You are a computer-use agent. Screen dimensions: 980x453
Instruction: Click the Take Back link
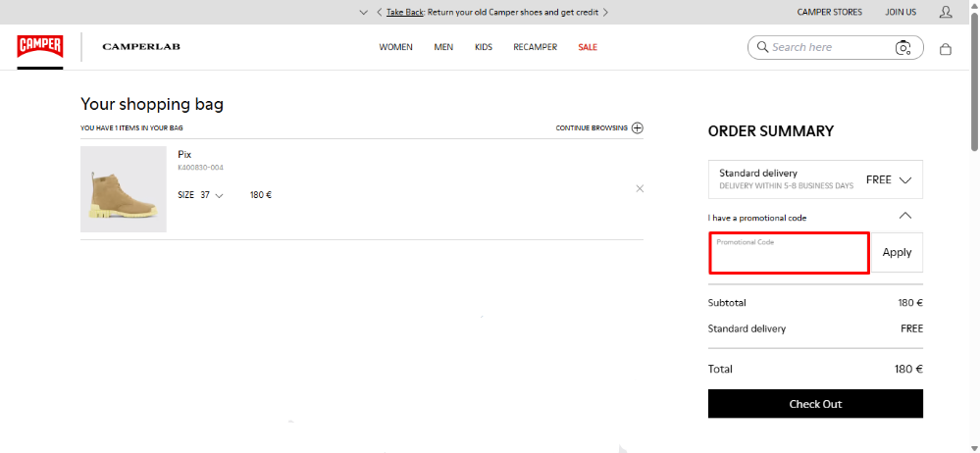coord(404,13)
